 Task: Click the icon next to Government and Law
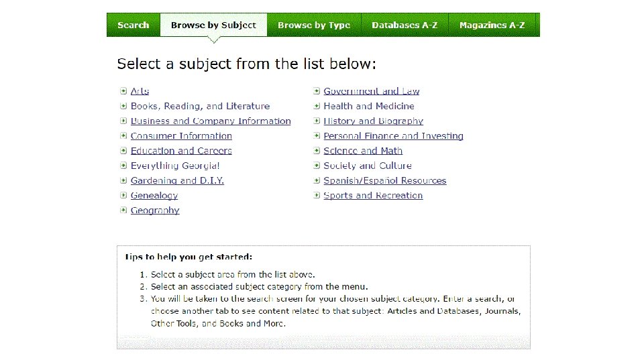[317, 91]
